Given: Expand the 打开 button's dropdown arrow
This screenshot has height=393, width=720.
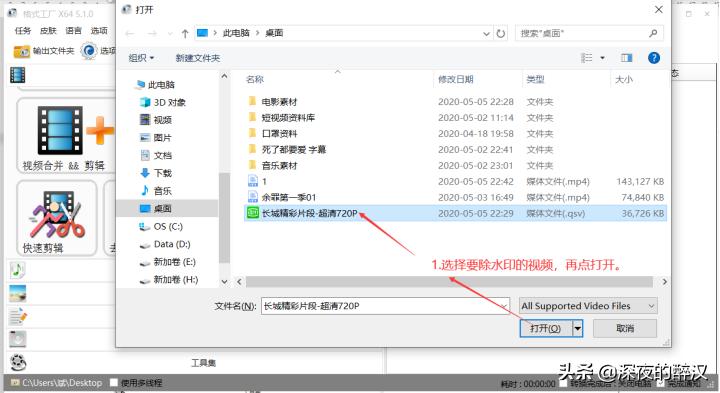Looking at the screenshot, I should click(578, 328).
